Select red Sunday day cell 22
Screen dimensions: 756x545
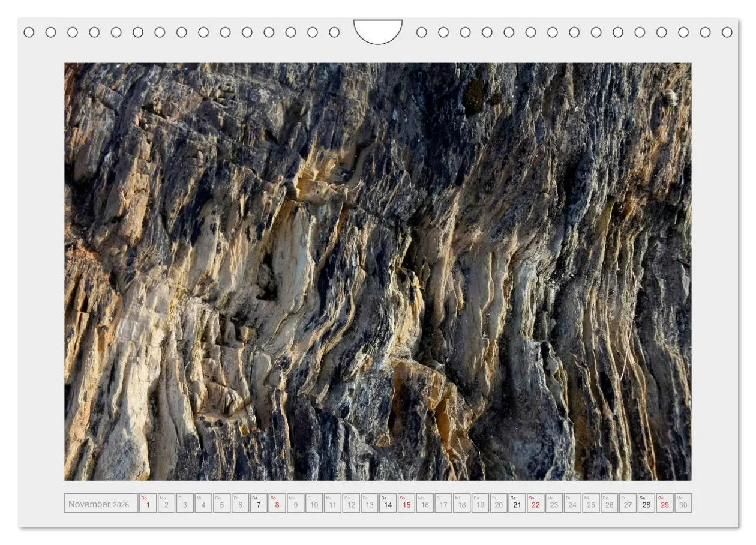tap(536, 503)
